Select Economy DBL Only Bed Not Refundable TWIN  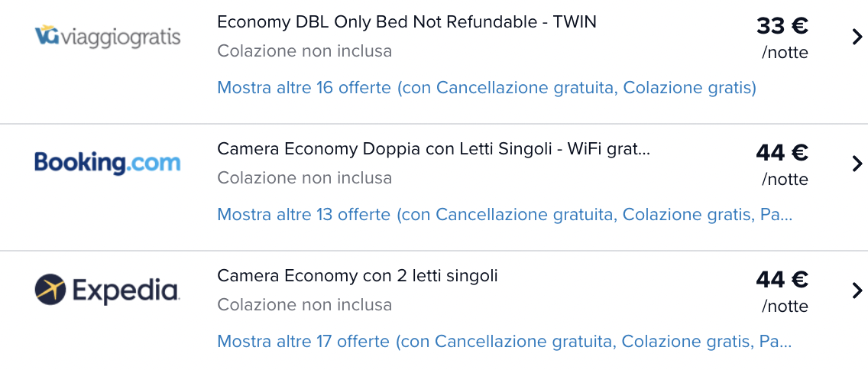click(x=406, y=22)
